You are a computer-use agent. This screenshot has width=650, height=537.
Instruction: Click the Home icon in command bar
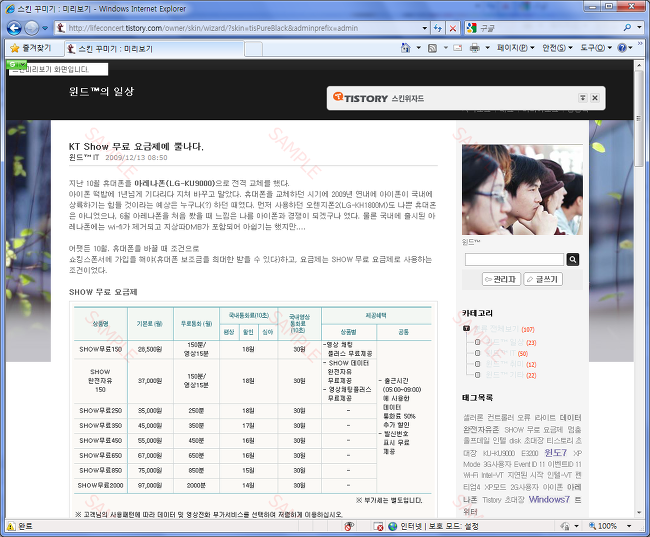pos(405,48)
